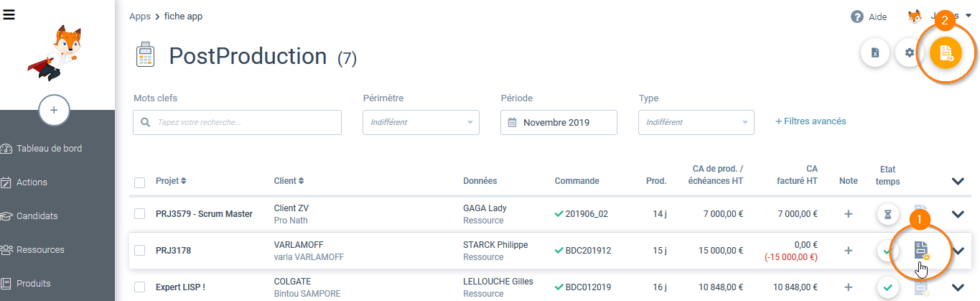Expand the PRJ3178 row chevron
The width and height of the screenshot is (980, 301).
(958, 251)
